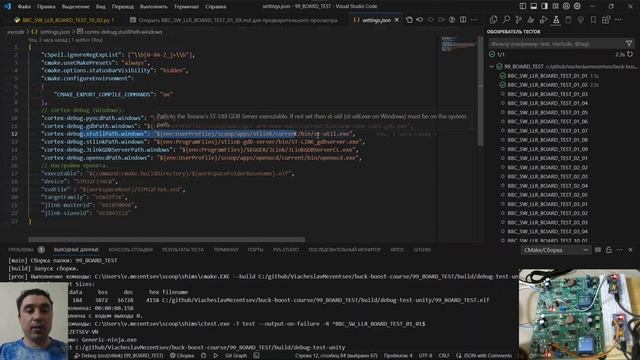Click the Сборка build button in status bar

pyautogui.click(x=182, y=356)
